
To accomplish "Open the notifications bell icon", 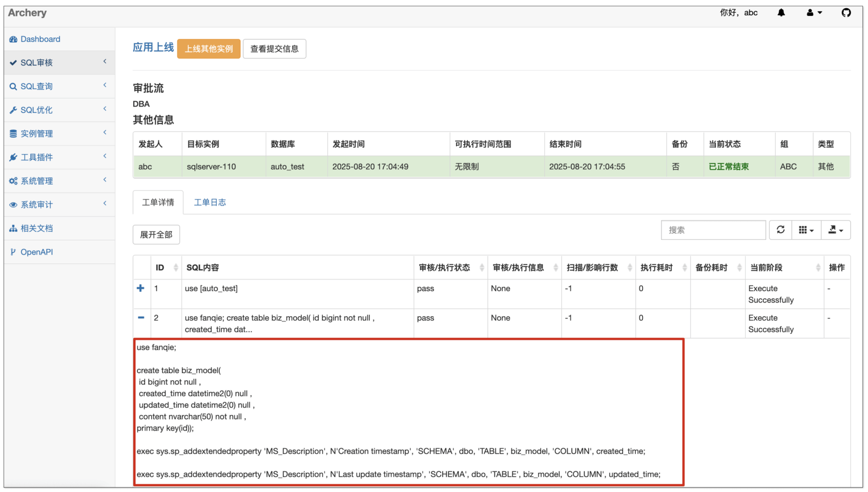I will (x=781, y=13).
